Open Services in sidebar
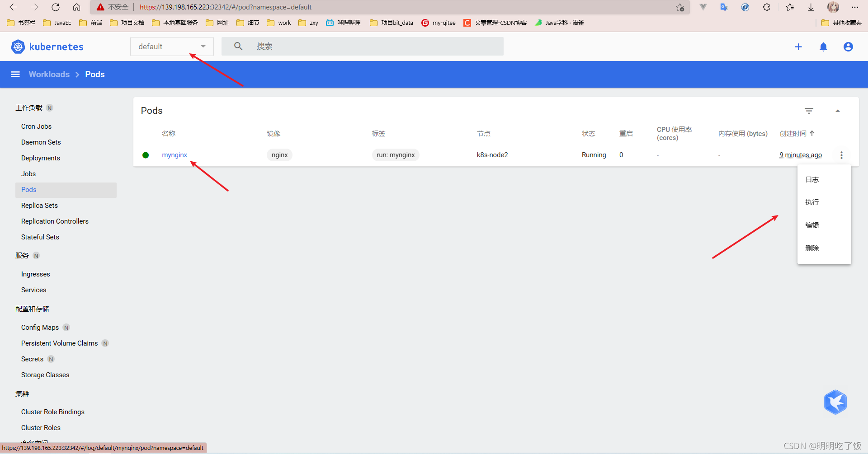Image resolution: width=868 pixels, height=454 pixels. click(x=33, y=290)
